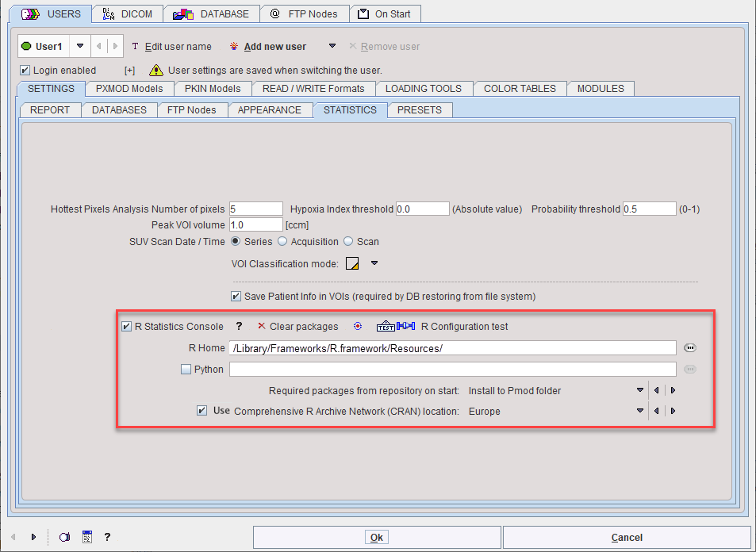Click the Python path input field
This screenshot has height=552, width=756.
(x=453, y=370)
